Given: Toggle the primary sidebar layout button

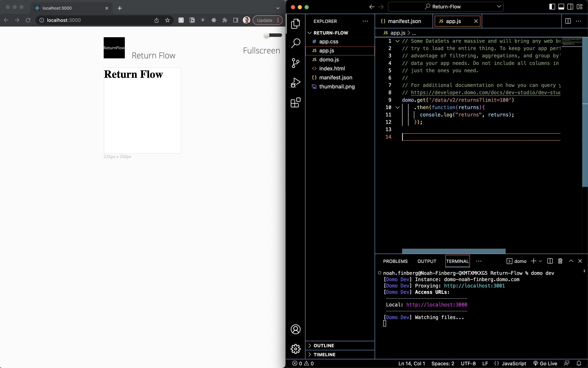Looking at the screenshot, I should [552, 7].
